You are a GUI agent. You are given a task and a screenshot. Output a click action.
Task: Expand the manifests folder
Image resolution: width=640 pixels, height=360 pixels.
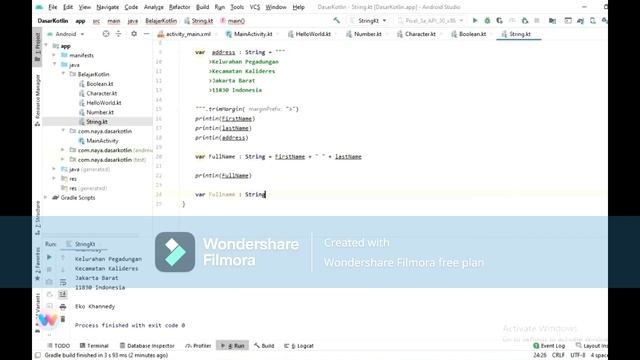tap(54, 55)
